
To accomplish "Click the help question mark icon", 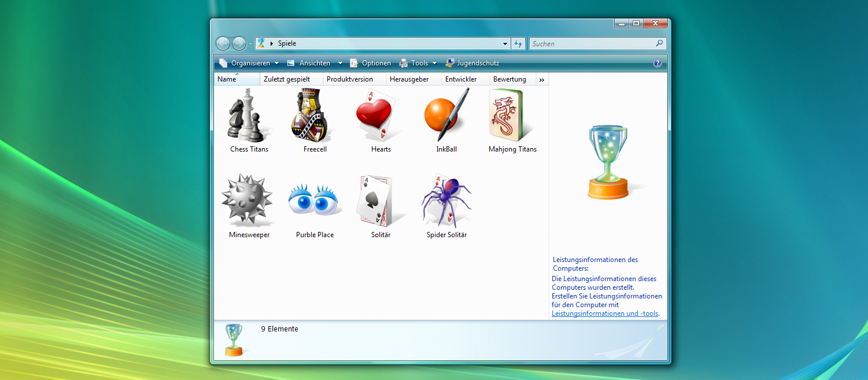I will pos(658,63).
